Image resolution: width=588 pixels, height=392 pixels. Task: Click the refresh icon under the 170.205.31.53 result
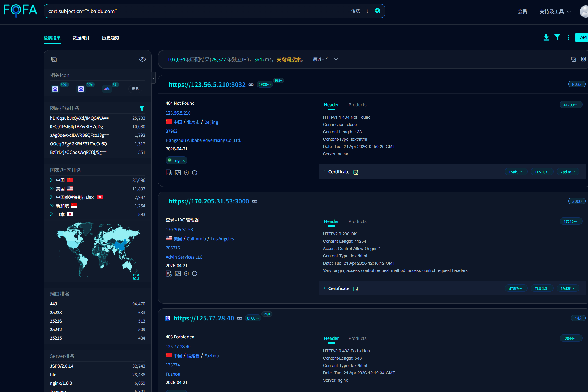point(195,274)
